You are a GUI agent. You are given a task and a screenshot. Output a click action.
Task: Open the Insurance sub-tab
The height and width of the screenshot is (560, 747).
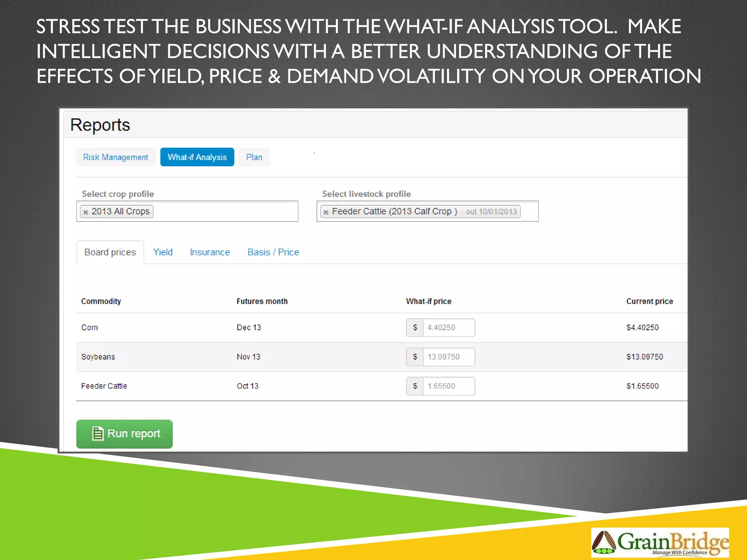pos(210,252)
